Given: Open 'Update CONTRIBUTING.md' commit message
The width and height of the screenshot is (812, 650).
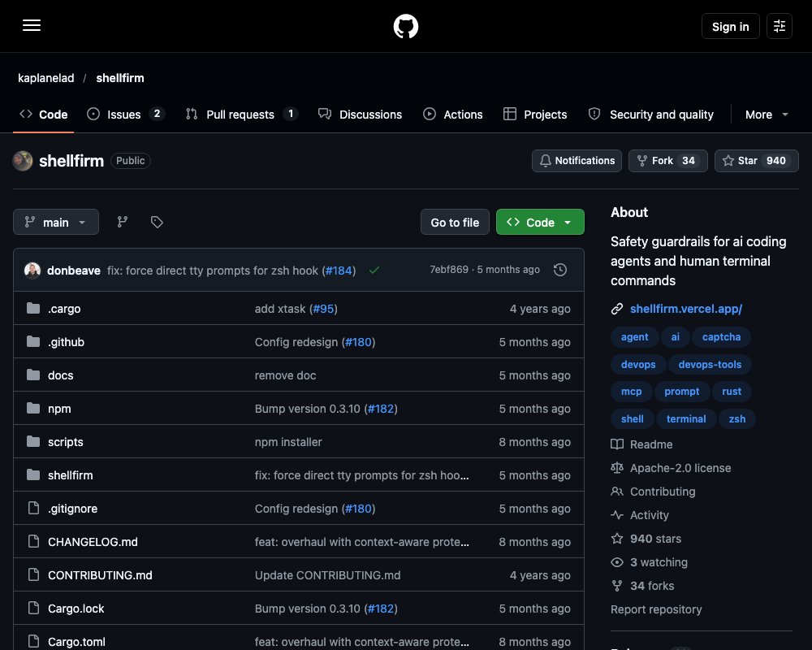Looking at the screenshot, I should pos(327,575).
